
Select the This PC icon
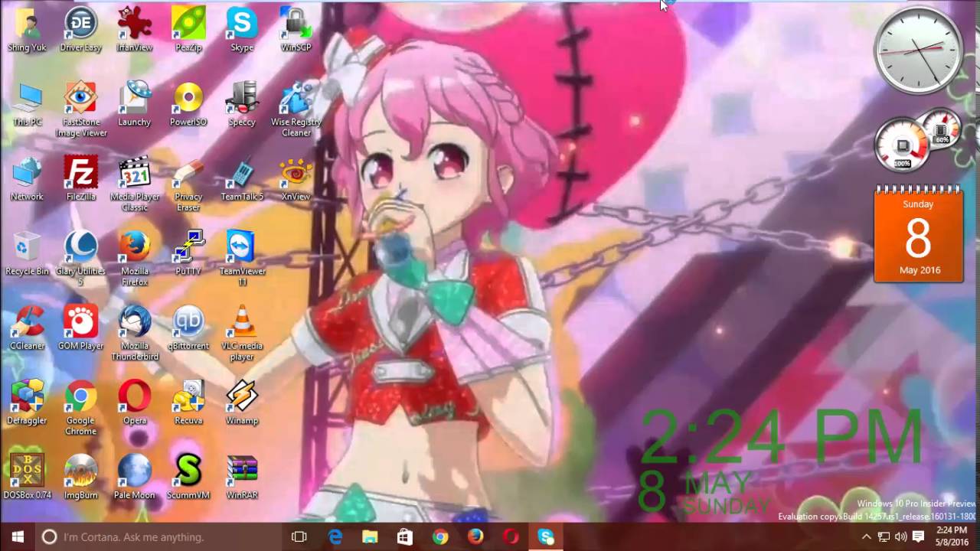[27, 105]
